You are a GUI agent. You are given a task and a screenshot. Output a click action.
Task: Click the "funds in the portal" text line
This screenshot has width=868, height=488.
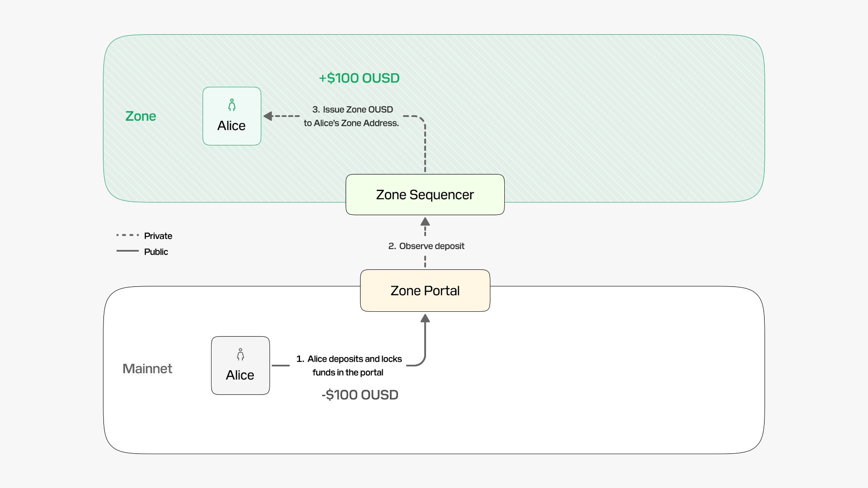(348, 372)
